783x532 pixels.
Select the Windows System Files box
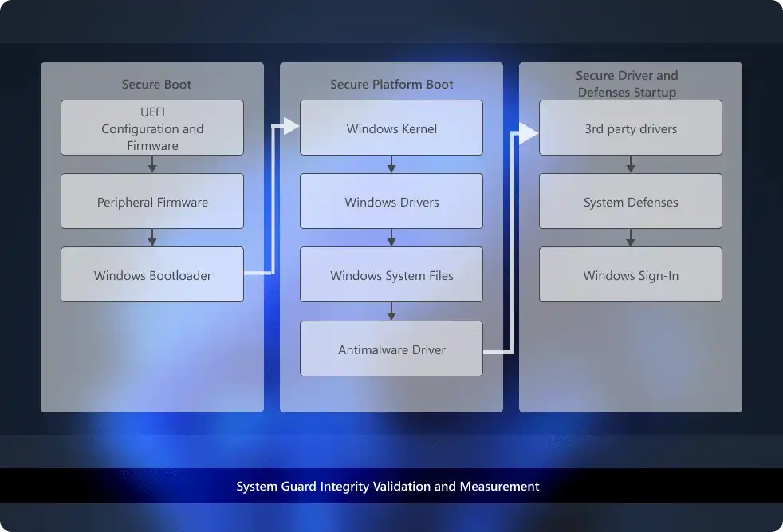[x=391, y=275]
